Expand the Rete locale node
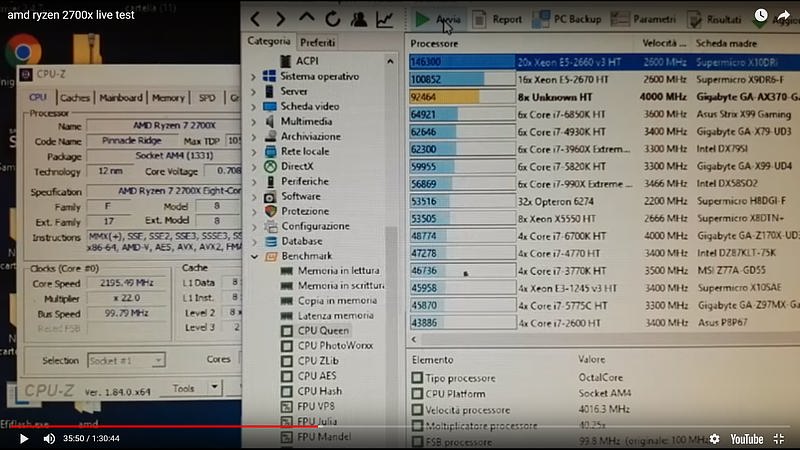The image size is (800, 450). click(254, 152)
